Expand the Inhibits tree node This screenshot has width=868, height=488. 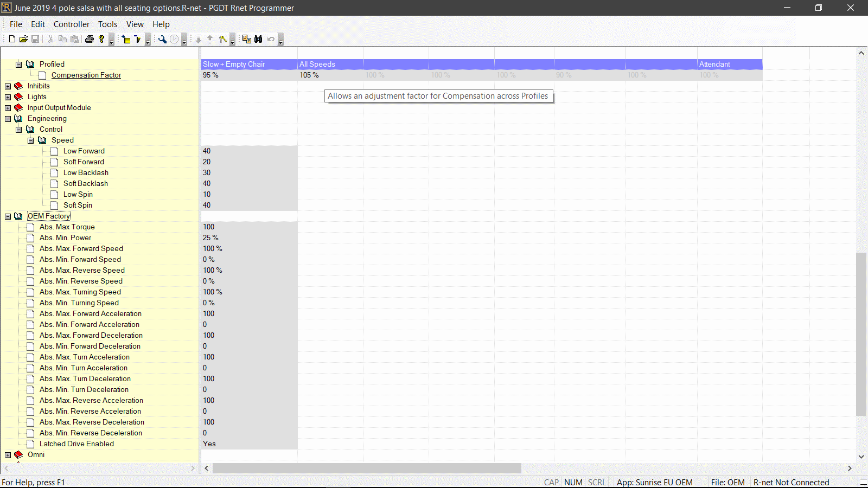[8, 86]
